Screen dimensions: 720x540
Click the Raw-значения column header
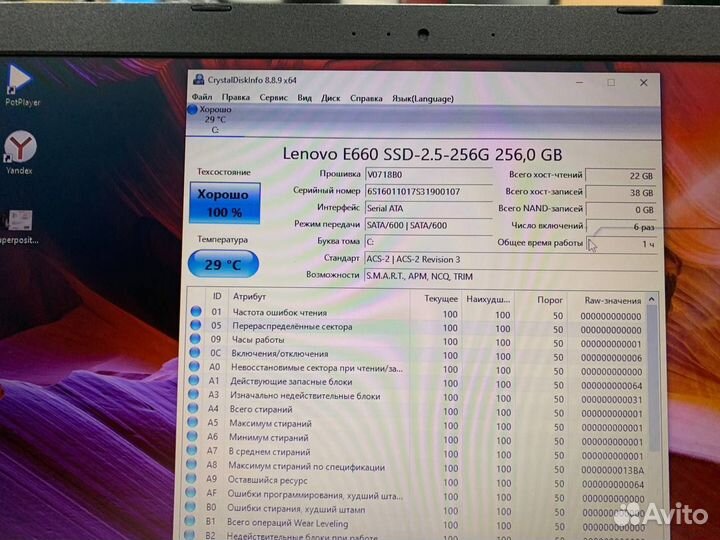click(613, 301)
